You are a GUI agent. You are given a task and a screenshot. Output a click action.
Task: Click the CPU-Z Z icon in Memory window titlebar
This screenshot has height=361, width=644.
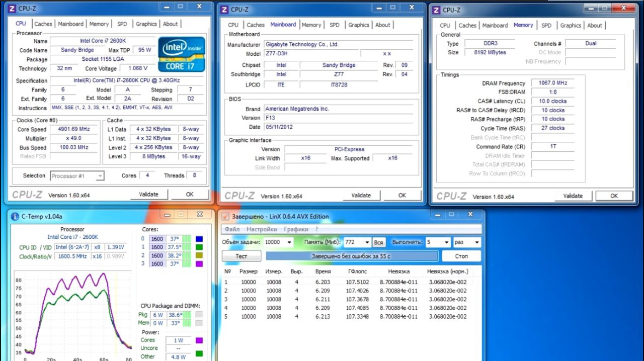[436, 10]
